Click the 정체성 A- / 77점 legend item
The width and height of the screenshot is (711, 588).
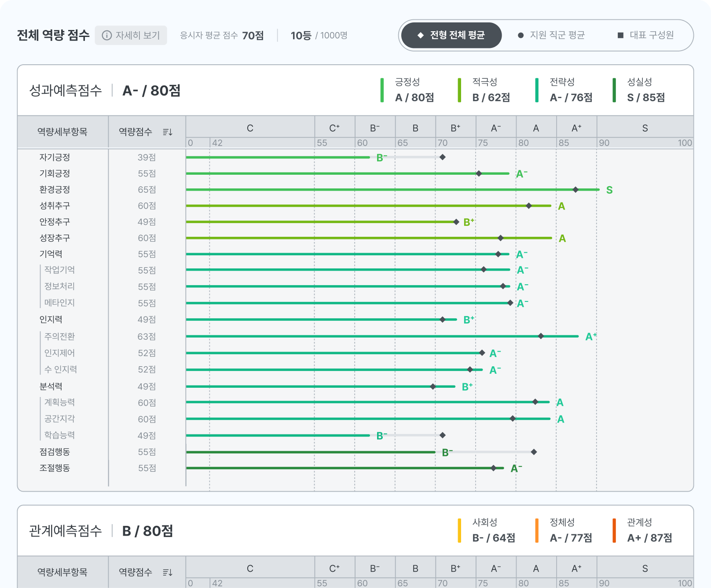(x=564, y=530)
